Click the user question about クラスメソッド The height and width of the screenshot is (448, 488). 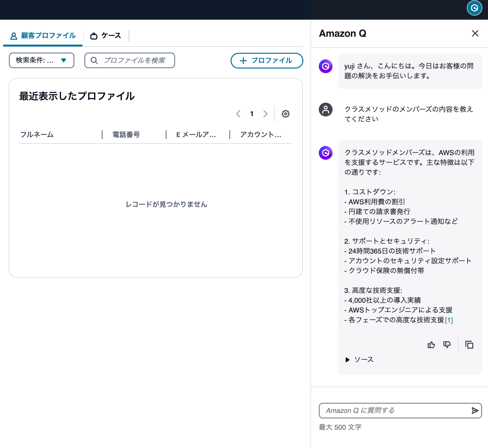point(409,114)
